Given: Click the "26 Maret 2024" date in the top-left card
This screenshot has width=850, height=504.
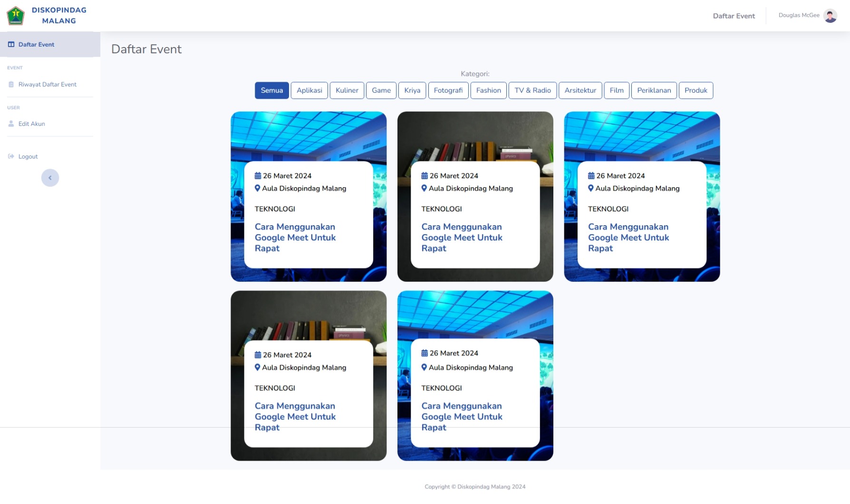Looking at the screenshot, I should tap(287, 176).
